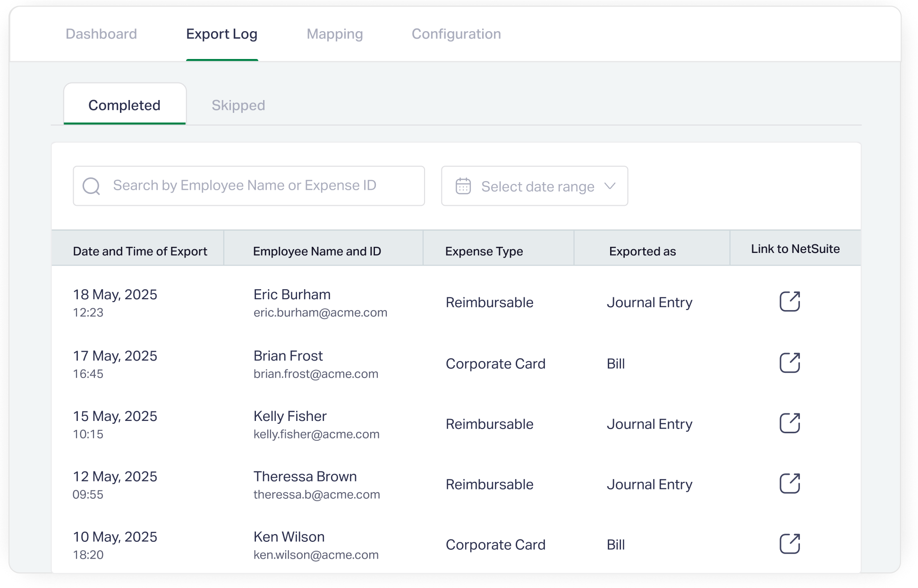Click the calendar icon in date range selector
918x588 pixels.
click(x=463, y=186)
